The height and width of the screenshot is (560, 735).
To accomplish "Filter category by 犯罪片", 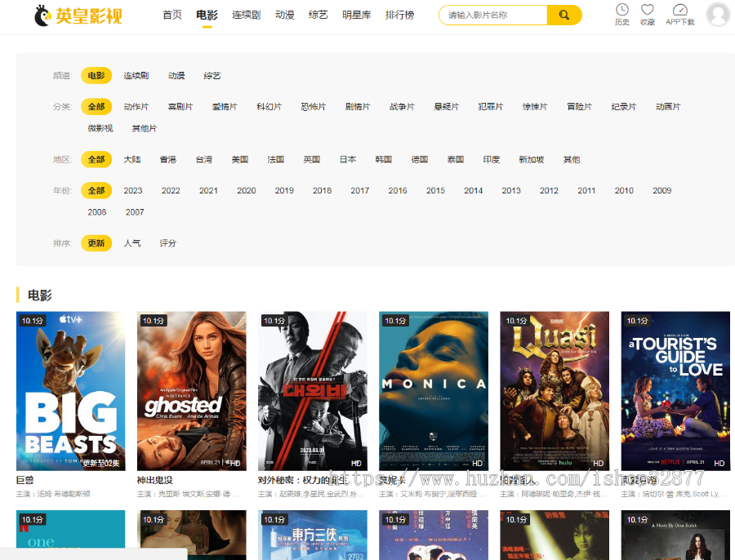I will coord(490,106).
